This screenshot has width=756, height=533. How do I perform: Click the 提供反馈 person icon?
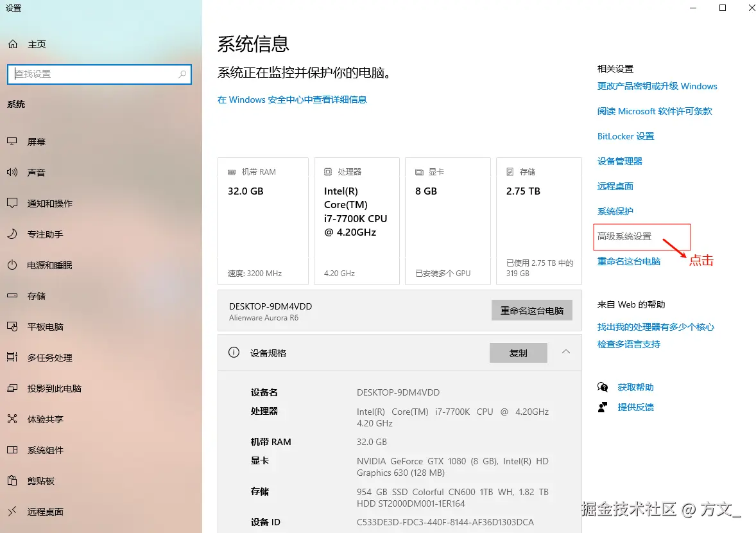tap(603, 407)
